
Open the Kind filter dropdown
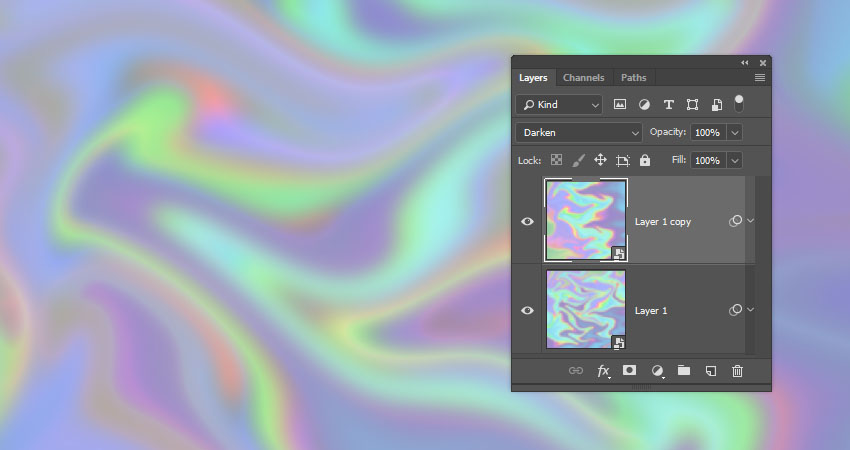click(559, 105)
